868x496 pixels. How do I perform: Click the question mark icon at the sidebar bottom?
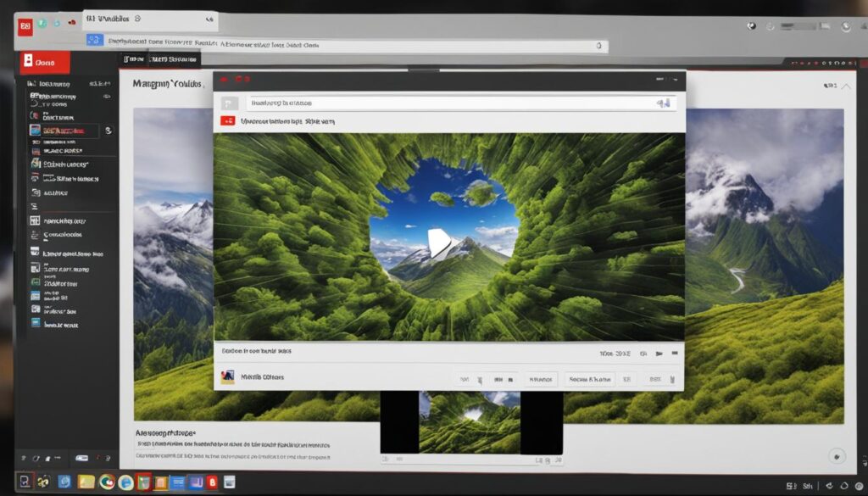click(x=23, y=458)
